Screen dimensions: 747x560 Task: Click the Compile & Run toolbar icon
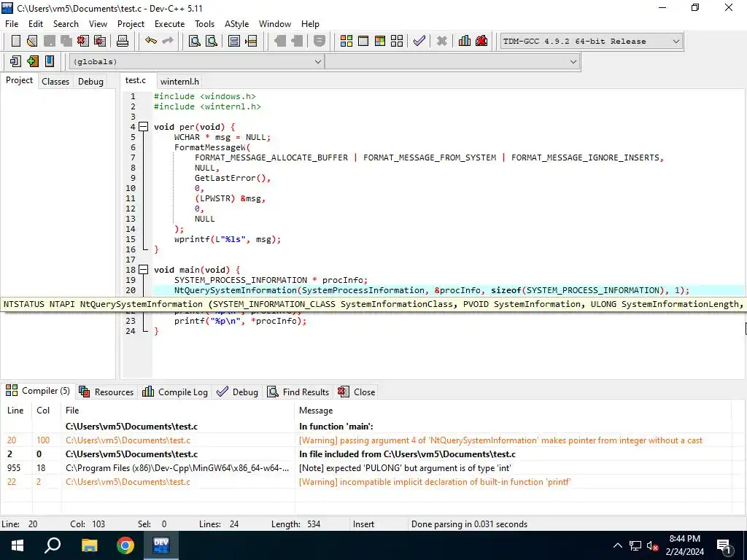379,41
